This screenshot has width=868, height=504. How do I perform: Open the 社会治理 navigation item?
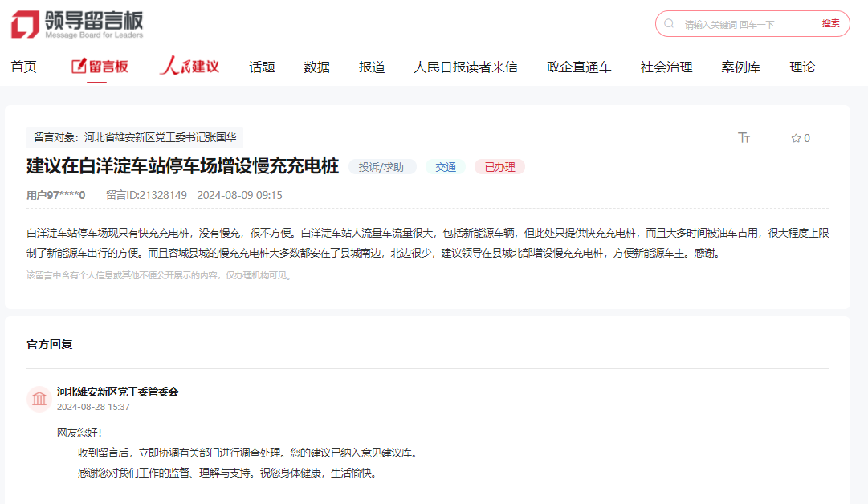[x=666, y=67]
